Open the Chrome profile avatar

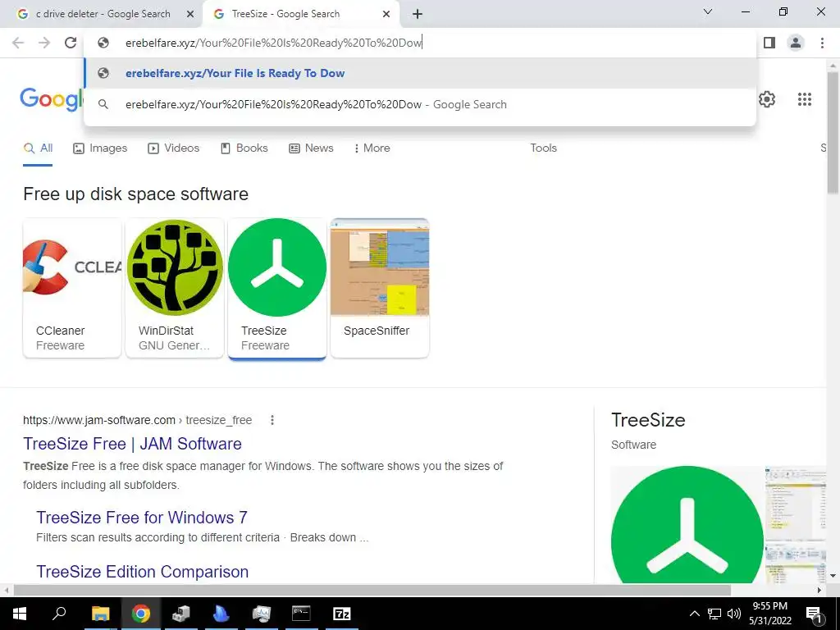[796, 43]
